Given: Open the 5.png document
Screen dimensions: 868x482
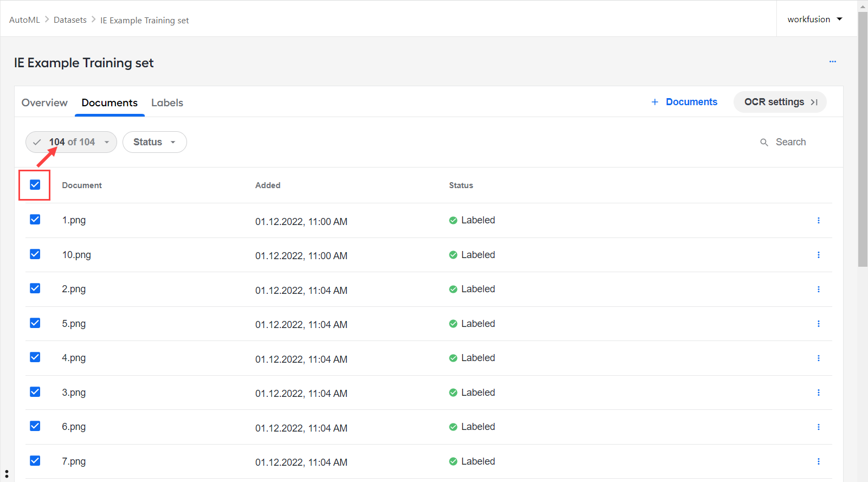Looking at the screenshot, I should (74, 324).
